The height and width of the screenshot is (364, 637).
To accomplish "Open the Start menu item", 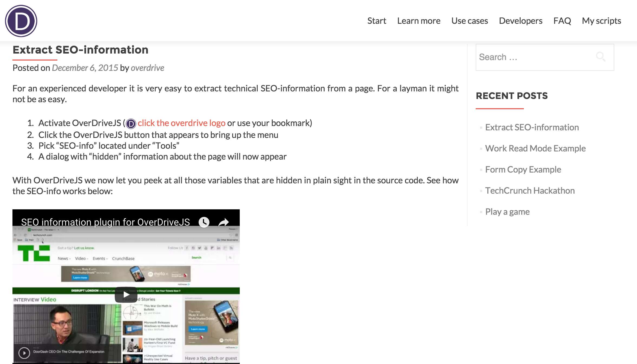I will click(376, 21).
